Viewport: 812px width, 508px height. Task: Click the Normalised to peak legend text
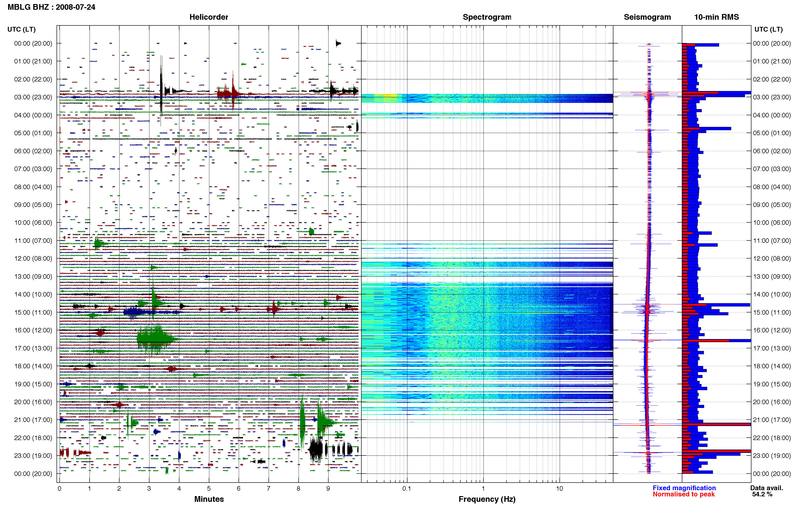[x=684, y=494]
